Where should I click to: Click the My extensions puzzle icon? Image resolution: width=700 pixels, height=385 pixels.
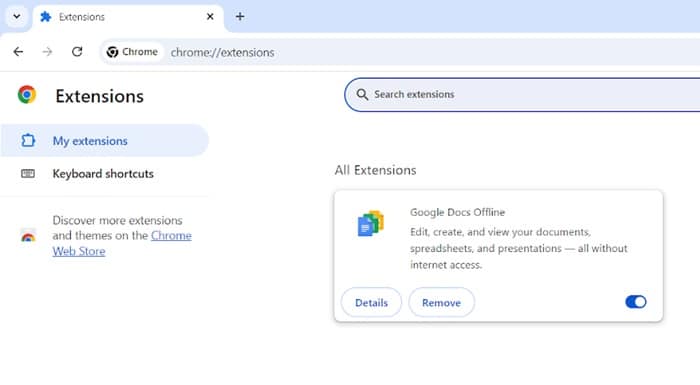28,141
